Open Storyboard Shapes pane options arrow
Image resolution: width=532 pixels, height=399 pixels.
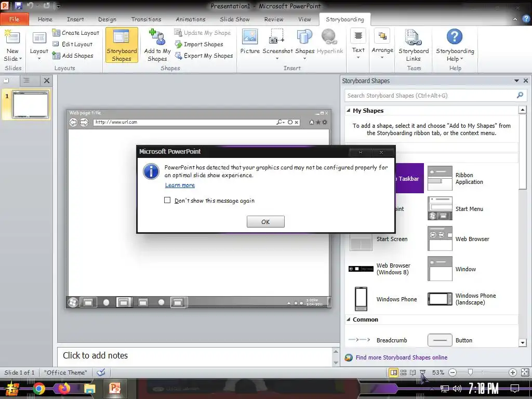[516, 81]
